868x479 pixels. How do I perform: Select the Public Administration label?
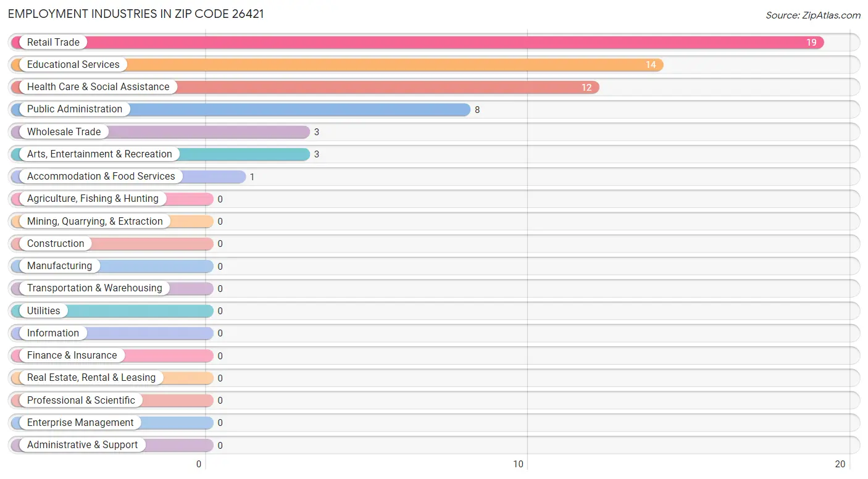point(75,109)
